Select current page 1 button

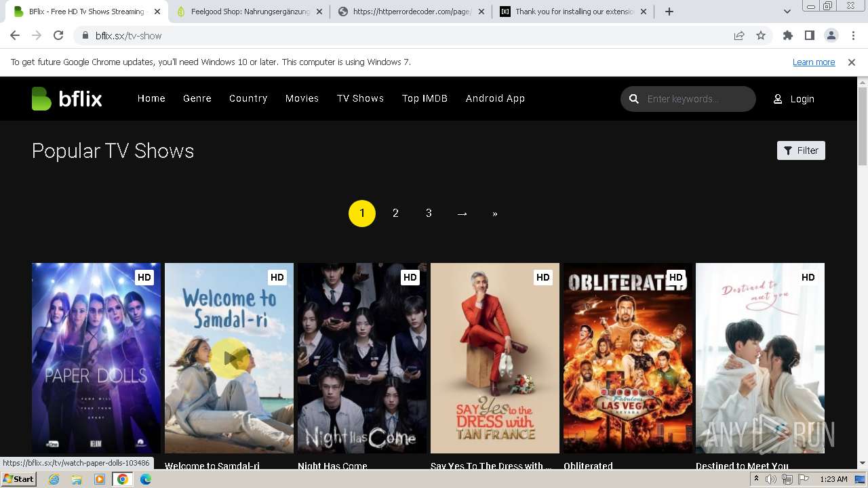362,213
